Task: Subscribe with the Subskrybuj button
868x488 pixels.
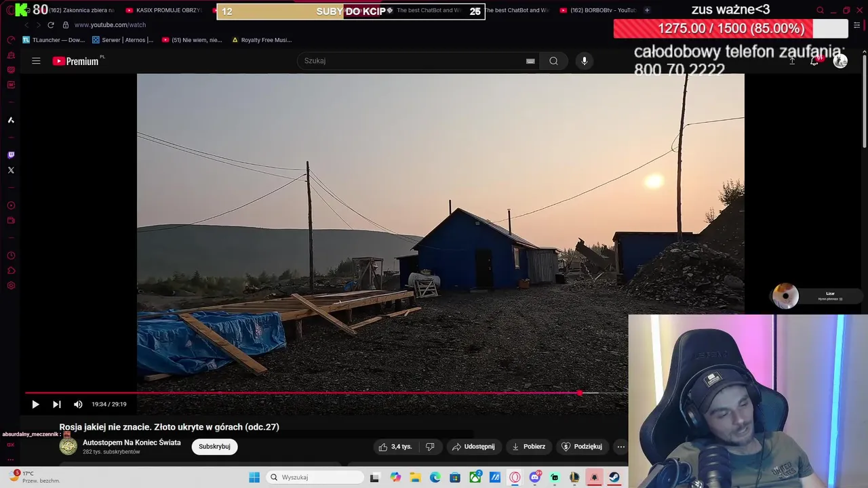Action: pyautogui.click(x=214, y=447)
